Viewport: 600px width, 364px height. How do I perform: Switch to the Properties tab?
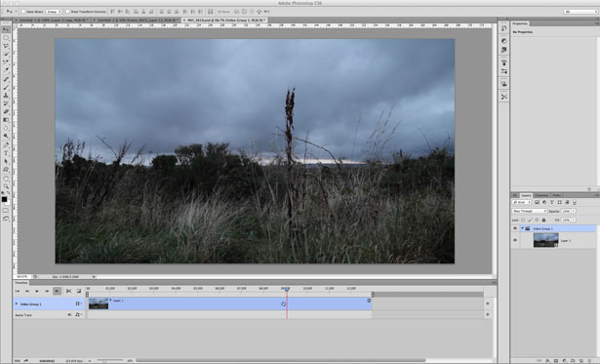[x=520, y=23]
